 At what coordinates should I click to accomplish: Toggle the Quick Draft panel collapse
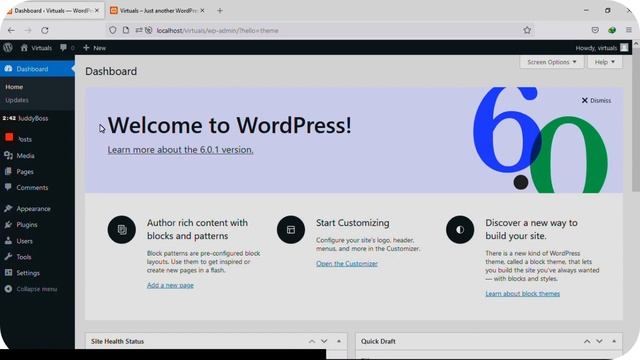click(614, 341)
